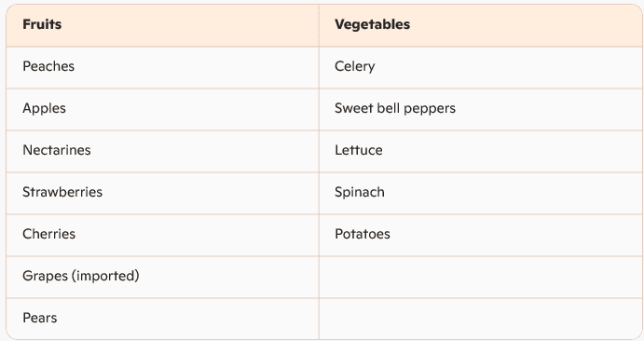The image size is (644, 341).
Task: Select the Spinach cell
Action: [x=481, y=193]
